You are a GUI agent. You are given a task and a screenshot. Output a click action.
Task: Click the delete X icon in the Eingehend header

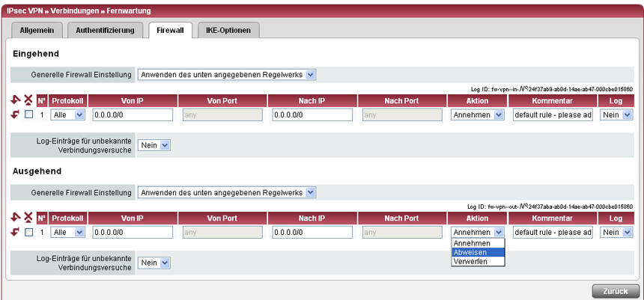28,101
